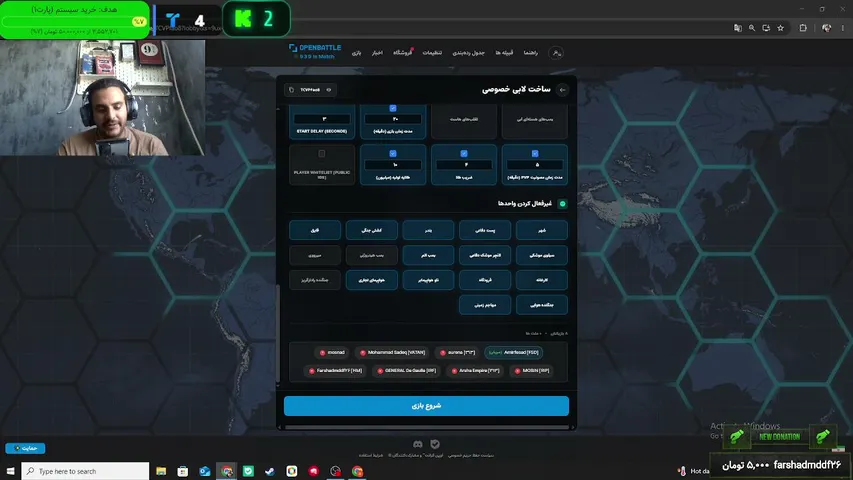The image size is (853, 480).
Task: Open the جدول رده‌بندی leaderboard nav item
Action: [468, 53]
